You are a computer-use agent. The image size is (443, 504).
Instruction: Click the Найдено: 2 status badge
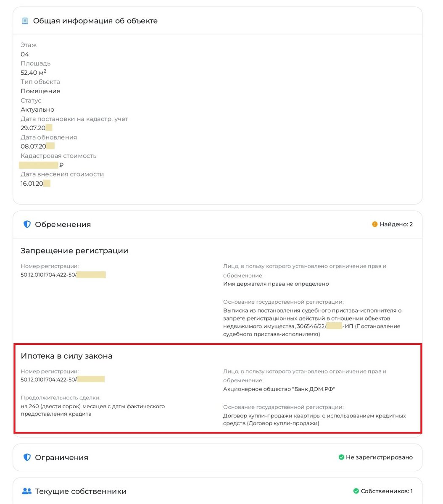396,224
